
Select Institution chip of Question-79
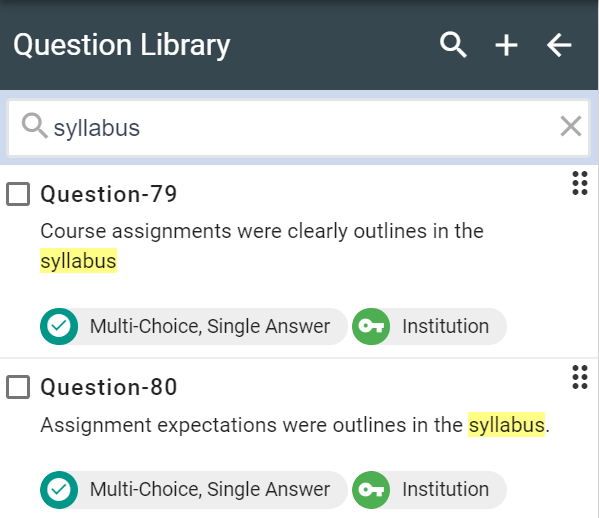click(429, 326)
